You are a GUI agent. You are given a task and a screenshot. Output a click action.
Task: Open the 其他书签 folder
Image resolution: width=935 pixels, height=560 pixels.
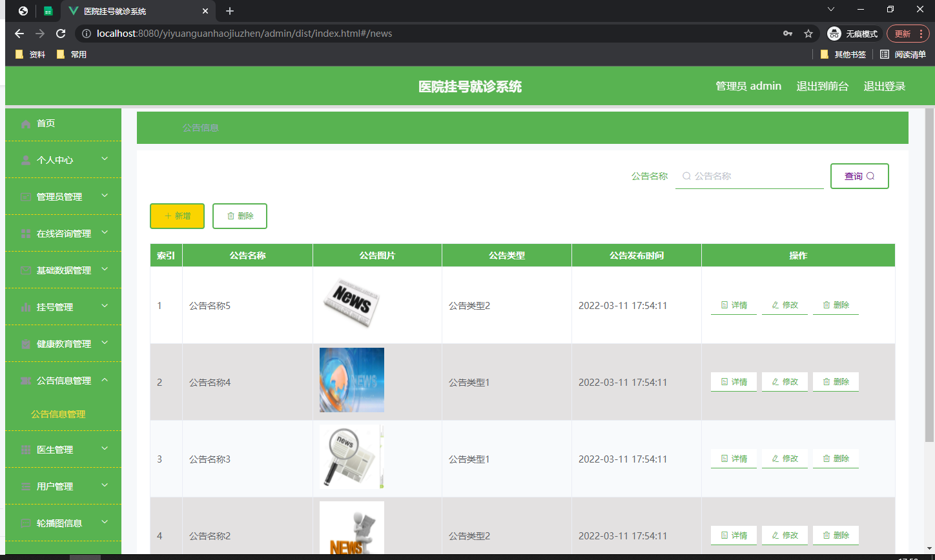(x=843, y=55)
